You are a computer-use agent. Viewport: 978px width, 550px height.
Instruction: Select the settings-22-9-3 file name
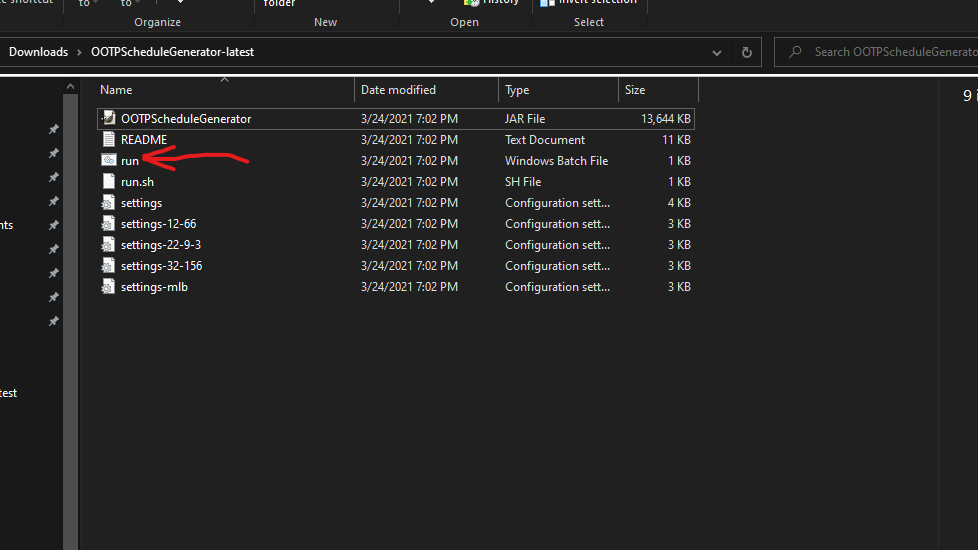click(x=161, y=245)
